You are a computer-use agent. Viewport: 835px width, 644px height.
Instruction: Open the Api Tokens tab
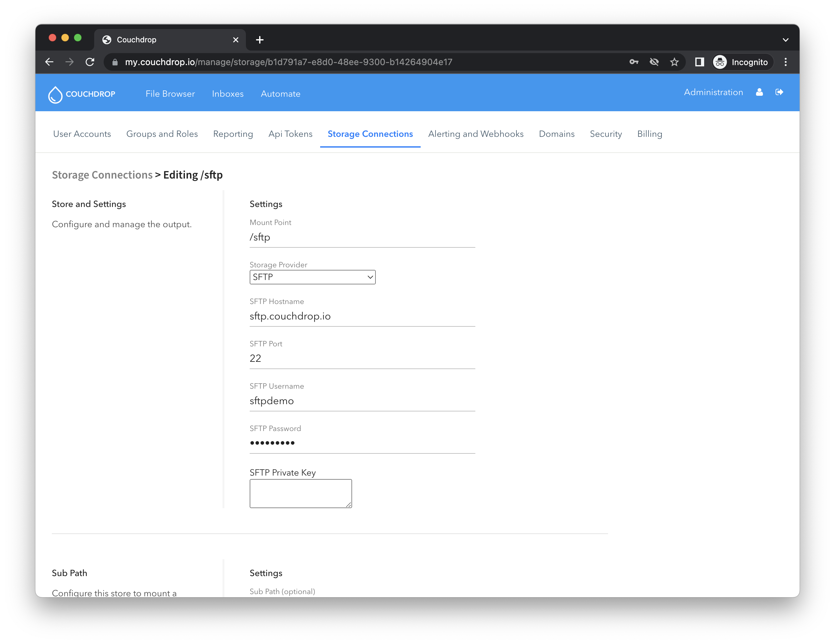pyautogui.click(x=290, y=134)
